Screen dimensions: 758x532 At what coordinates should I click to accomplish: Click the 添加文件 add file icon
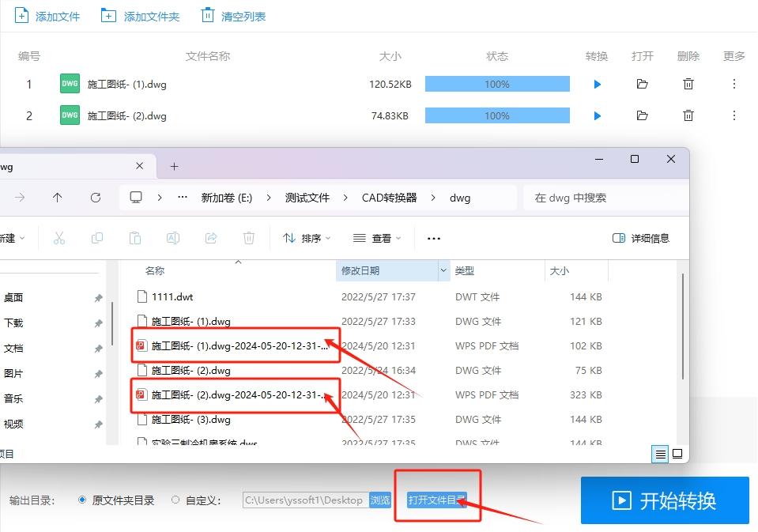21,15
